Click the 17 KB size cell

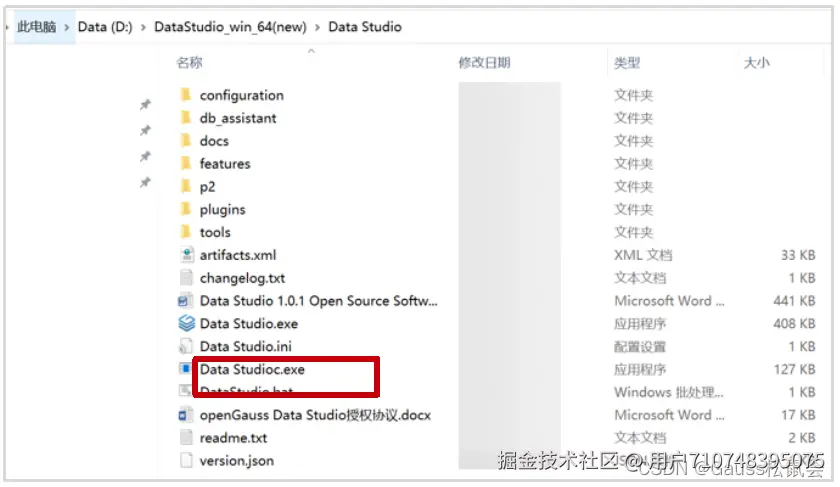pos(798,415)
